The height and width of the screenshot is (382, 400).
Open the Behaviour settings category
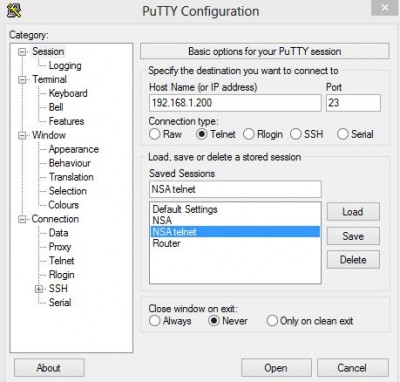point(70,163)
